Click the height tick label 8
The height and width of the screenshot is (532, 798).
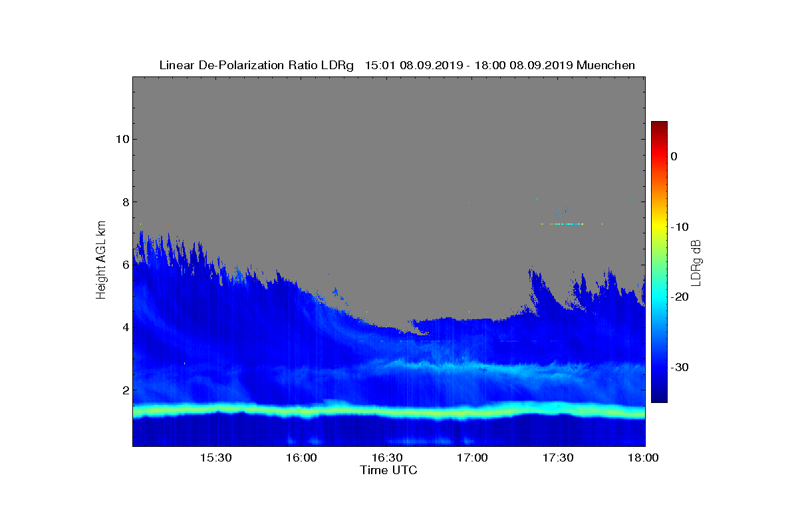[126, 201]
